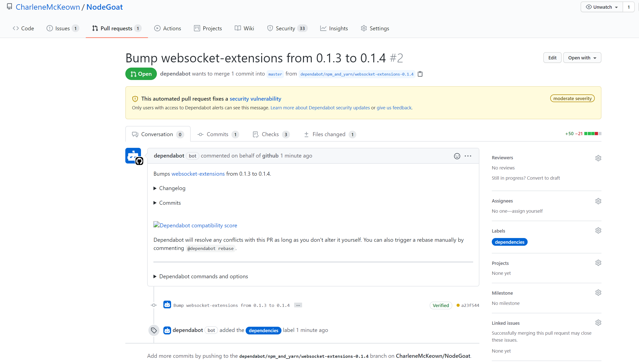Click the green Open status badge
The width and height of the screenshot is (639, 364).
pos(141,74)
